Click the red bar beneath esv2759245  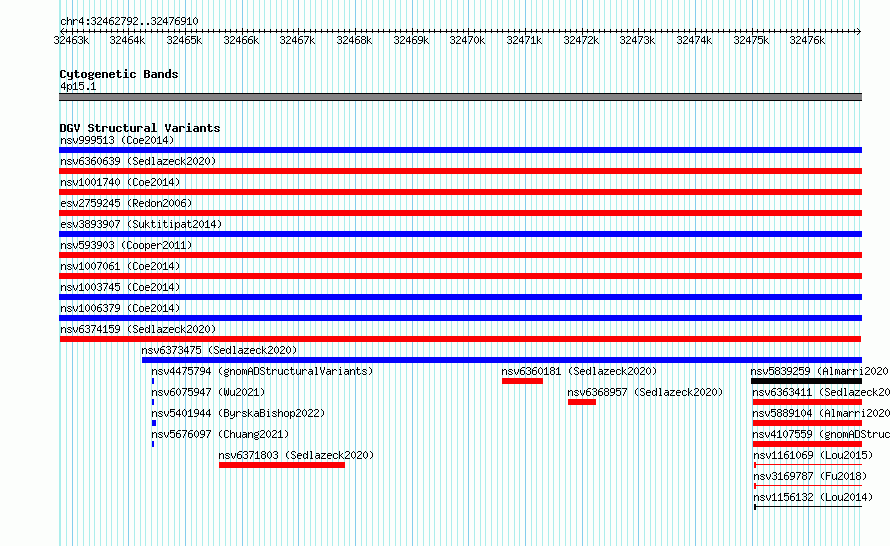pos(460,213)
